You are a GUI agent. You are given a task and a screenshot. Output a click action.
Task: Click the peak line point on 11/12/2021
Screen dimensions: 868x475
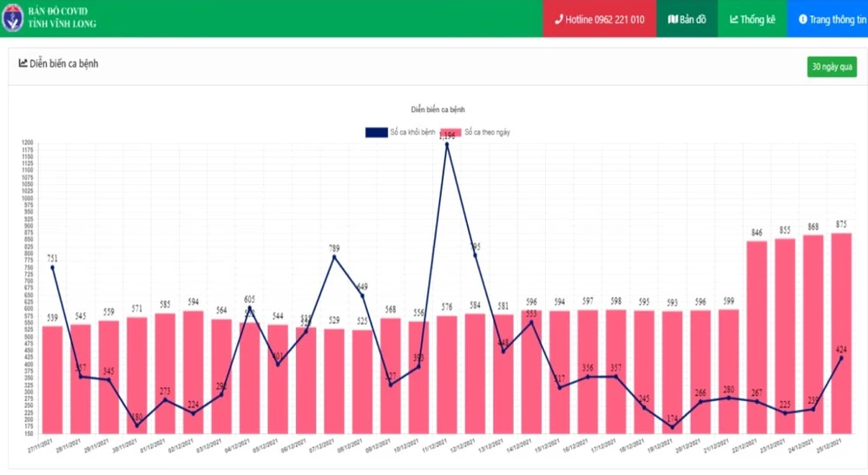coord(447,145)
